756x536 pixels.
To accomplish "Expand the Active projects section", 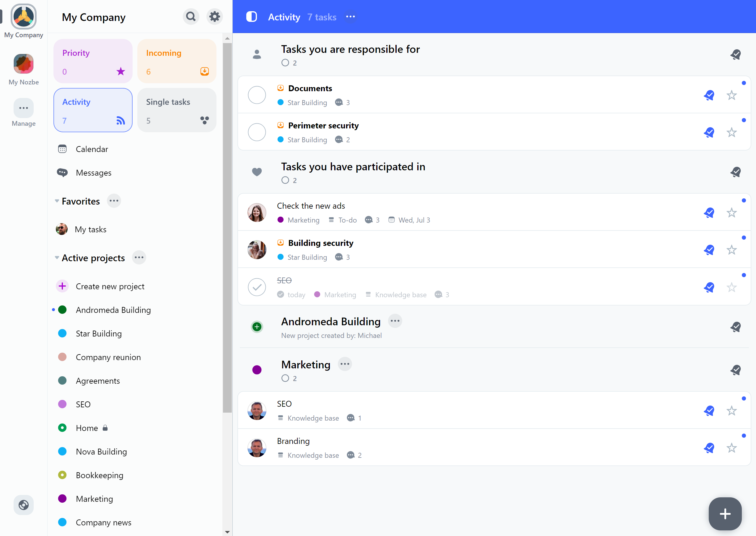I will (x=56, y=258).
